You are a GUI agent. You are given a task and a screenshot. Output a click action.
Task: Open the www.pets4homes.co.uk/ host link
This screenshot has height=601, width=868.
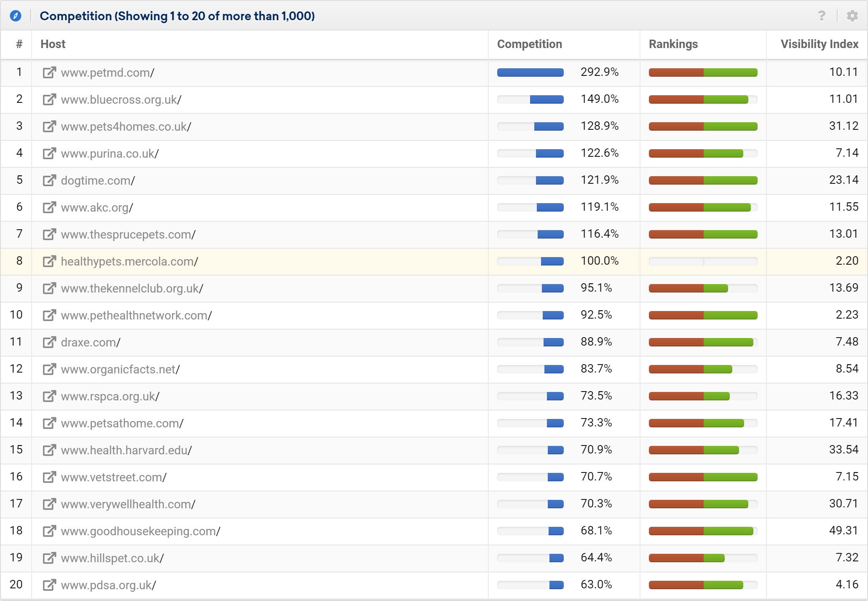coord(126,126)
